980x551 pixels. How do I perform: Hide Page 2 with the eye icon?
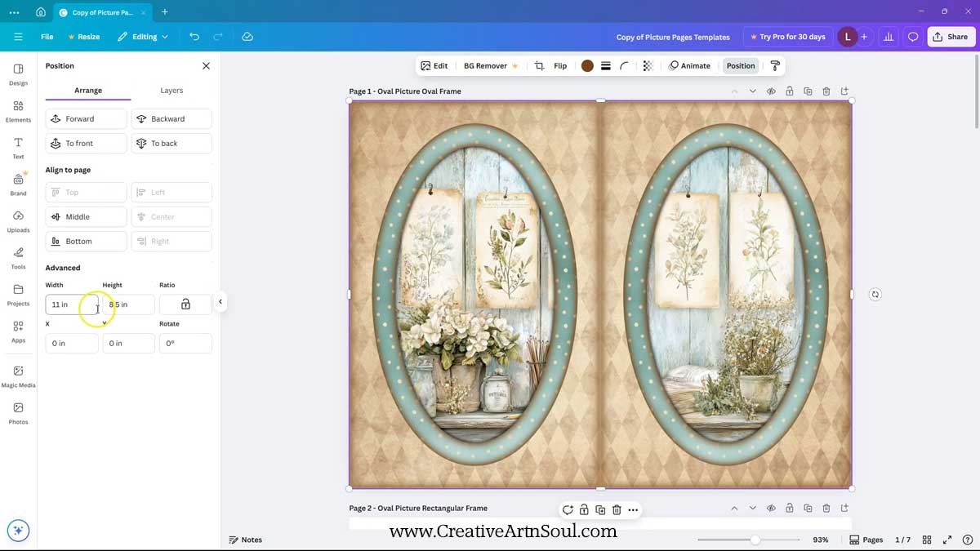tap(771, 509)
